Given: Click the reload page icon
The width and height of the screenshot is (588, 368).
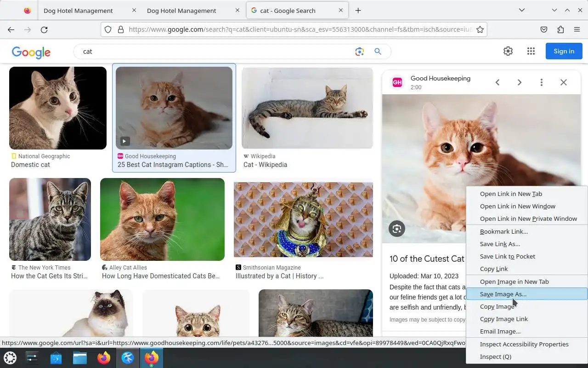Looking at the screenshot, I should (44, 29).
